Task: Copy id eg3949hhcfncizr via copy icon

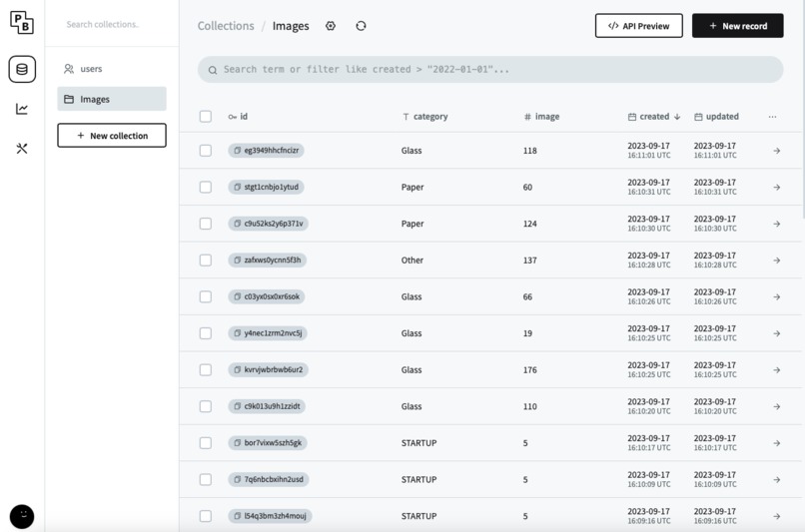Action: pyautogui.click(x=237, y=151)
